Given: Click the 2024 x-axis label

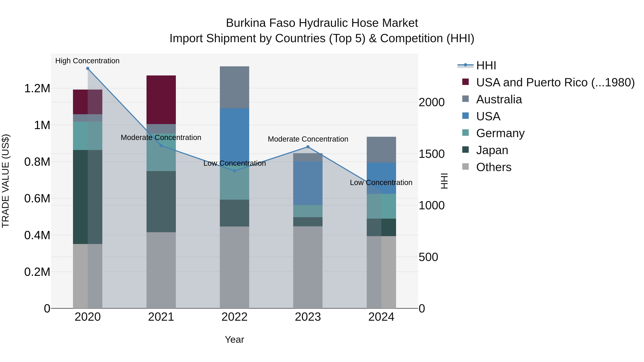Looking at the screenshot, I should (x=381, y=317).
